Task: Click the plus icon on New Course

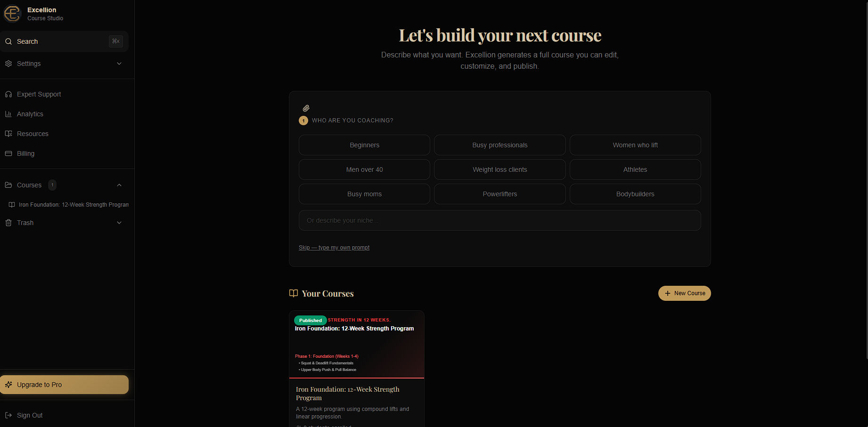Action: coord(667,293)
